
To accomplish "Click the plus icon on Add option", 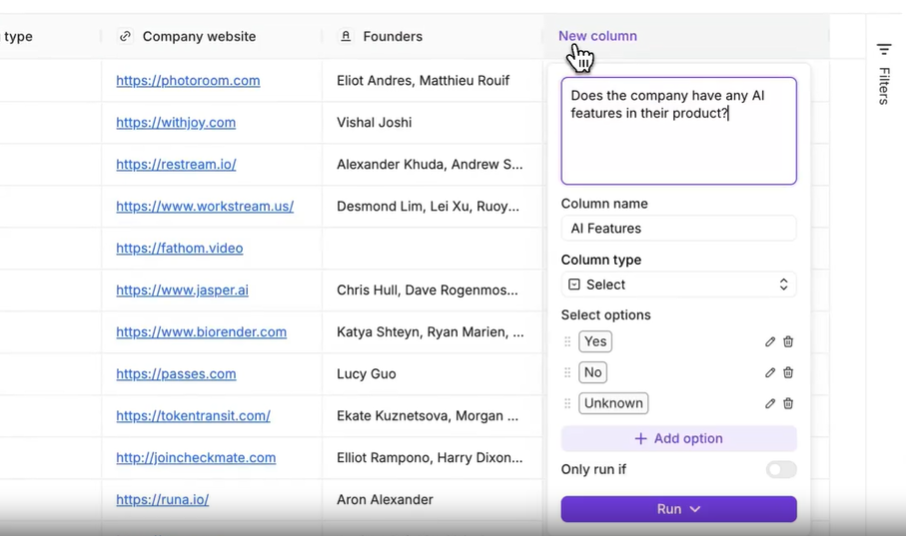I will tap(640, 439).
